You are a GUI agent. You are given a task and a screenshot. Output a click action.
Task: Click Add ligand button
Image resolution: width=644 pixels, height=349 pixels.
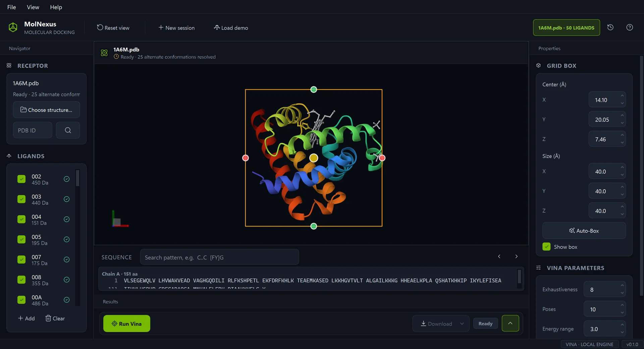pyautogui.click(x=26, y=318)
